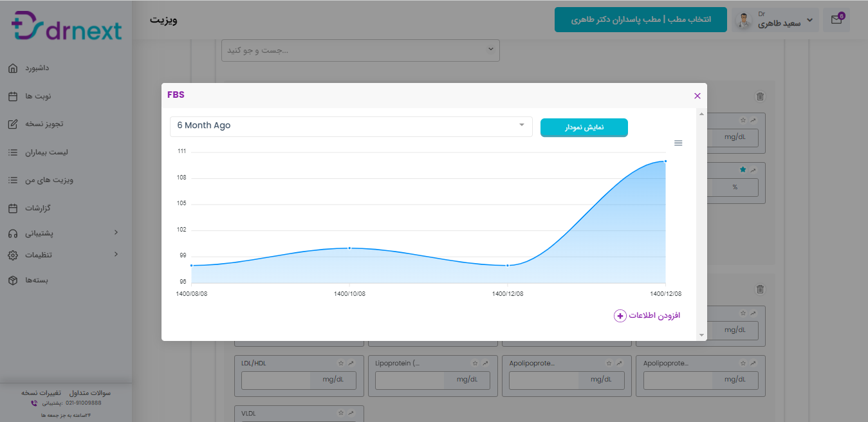
Task: Open the سوالات متداول link
Action: (89, 392)
